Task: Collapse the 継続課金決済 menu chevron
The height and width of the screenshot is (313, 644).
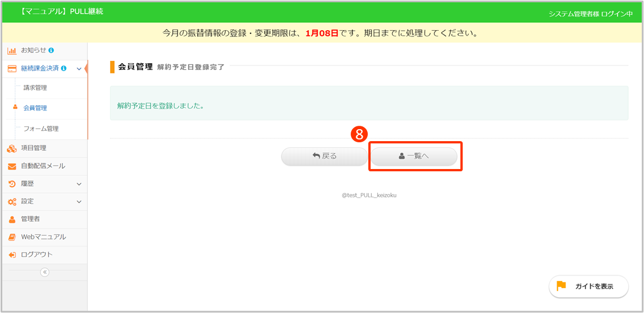Action: click(78, 69)
